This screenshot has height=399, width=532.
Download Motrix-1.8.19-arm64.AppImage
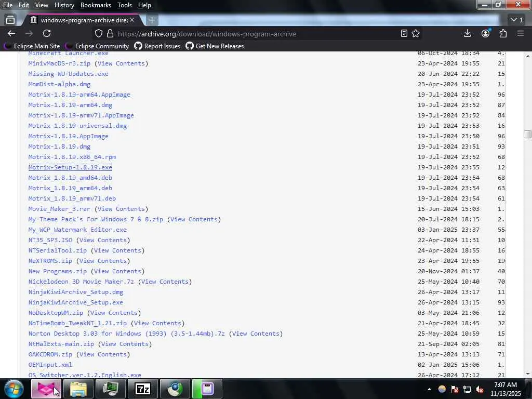pyautogui.click(x=79, y=95)
